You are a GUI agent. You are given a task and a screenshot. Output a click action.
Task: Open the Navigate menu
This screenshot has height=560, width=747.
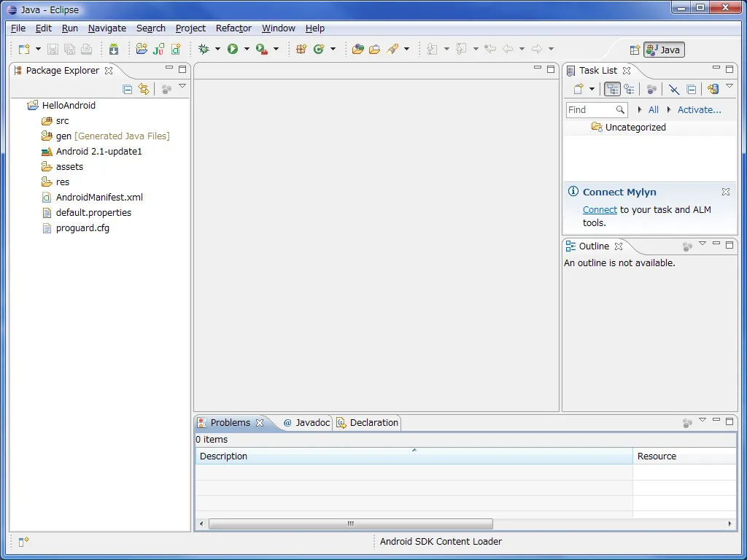[x=107, y=28]
